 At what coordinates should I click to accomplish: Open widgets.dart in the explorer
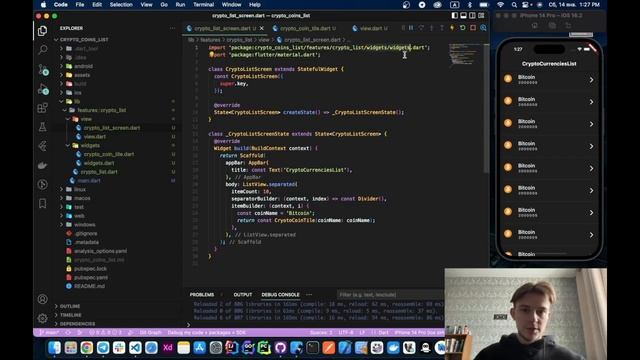click(99, 163)
